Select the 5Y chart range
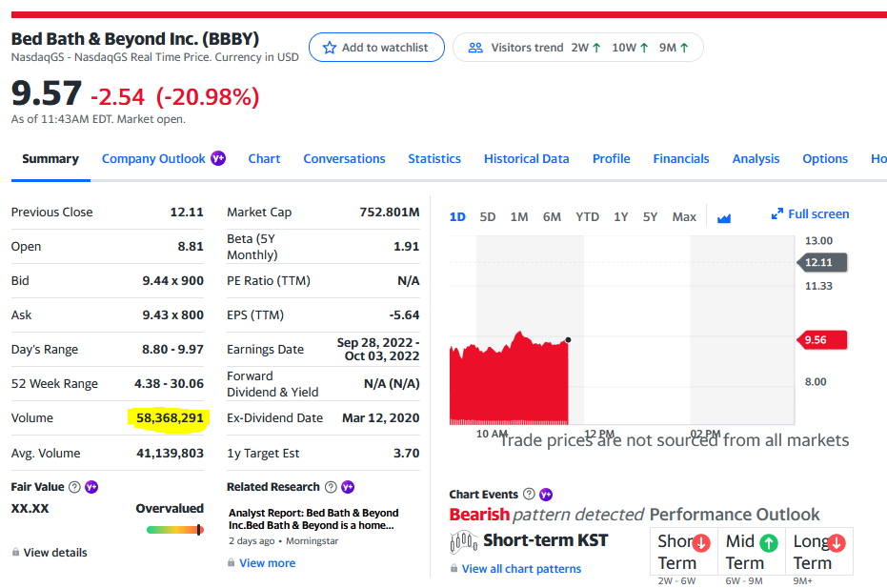The image size is (887, 588). [650, 216]
